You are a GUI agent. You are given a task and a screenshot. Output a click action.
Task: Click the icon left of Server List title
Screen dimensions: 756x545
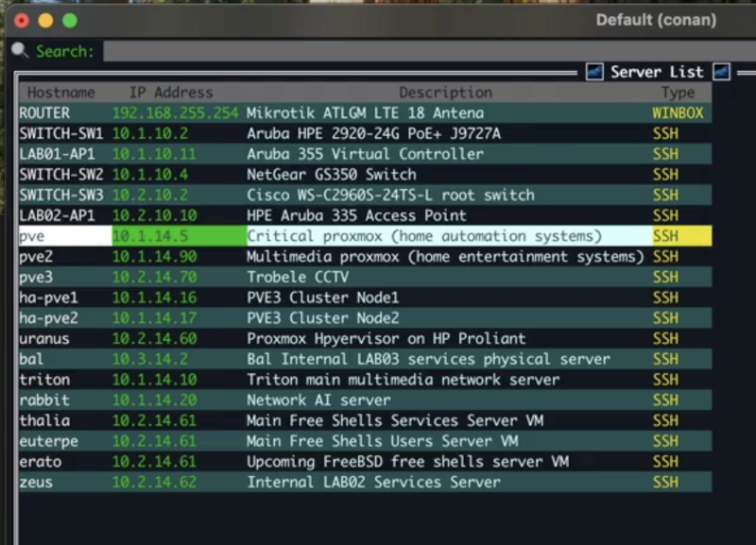(594, 73)
